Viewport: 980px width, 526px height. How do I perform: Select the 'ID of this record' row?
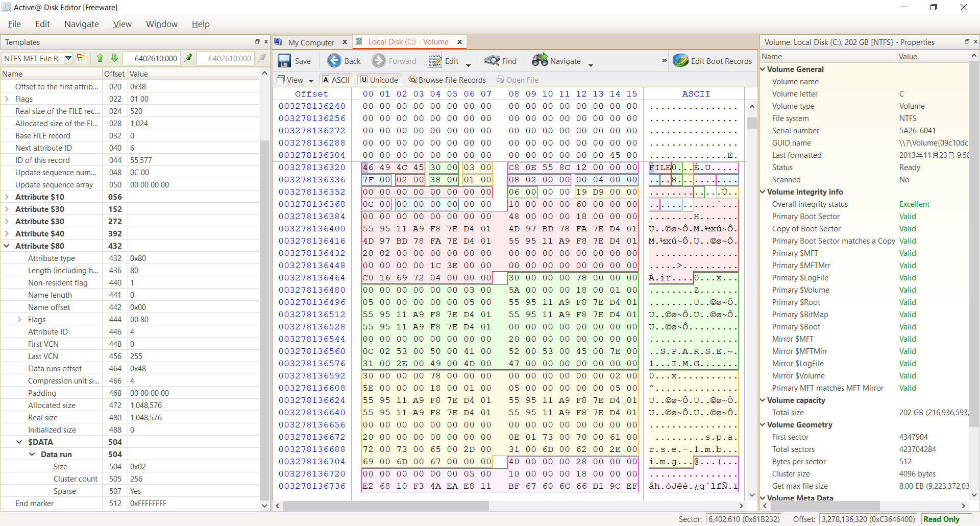click(130, 160)
